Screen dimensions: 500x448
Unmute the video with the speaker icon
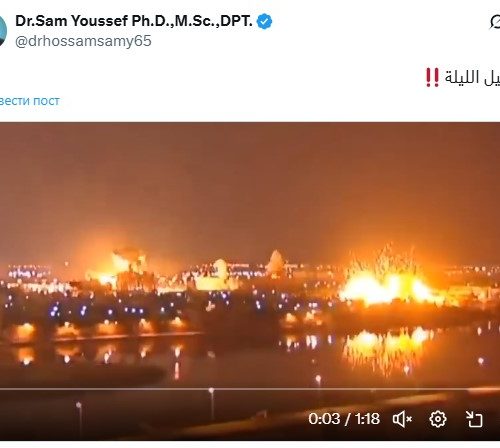pos(402,419)
